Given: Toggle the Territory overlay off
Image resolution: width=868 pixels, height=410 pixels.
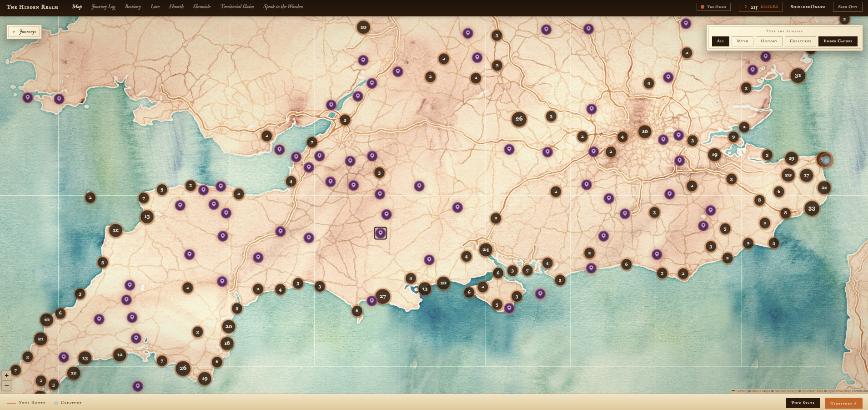Looking at the screenshot, I should tap(843, 403).
